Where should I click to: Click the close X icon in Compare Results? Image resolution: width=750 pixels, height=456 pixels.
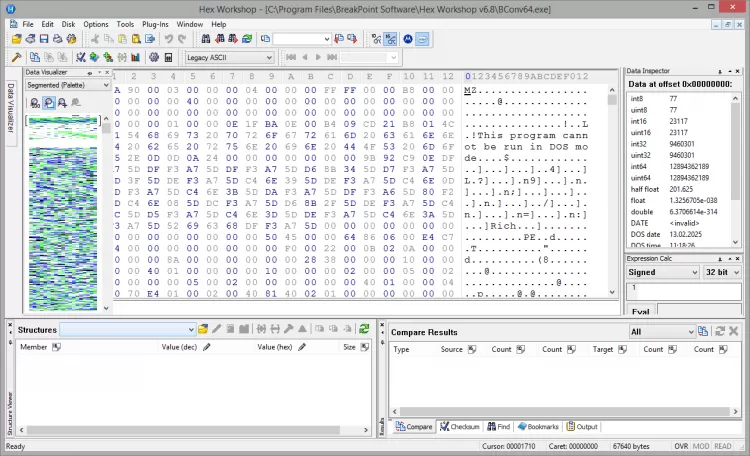point(733,331)
